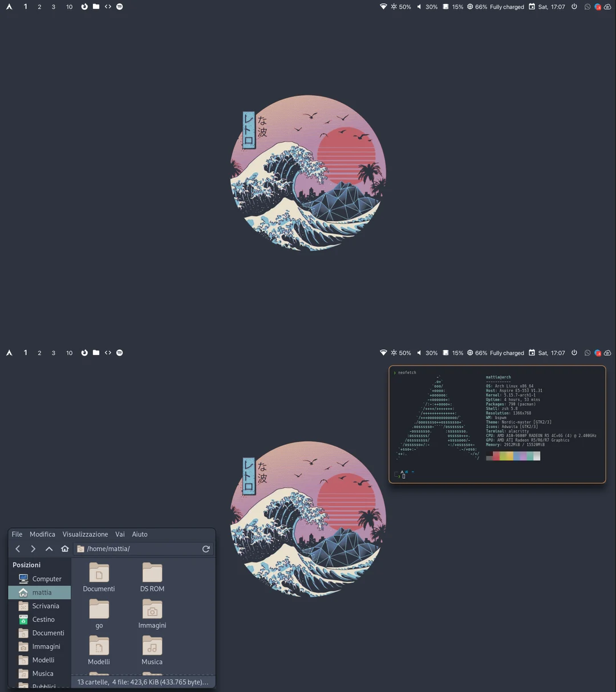Click the refresh button in the path bar
This screenshot has width=616, height=692.
(x=206, y=548)
